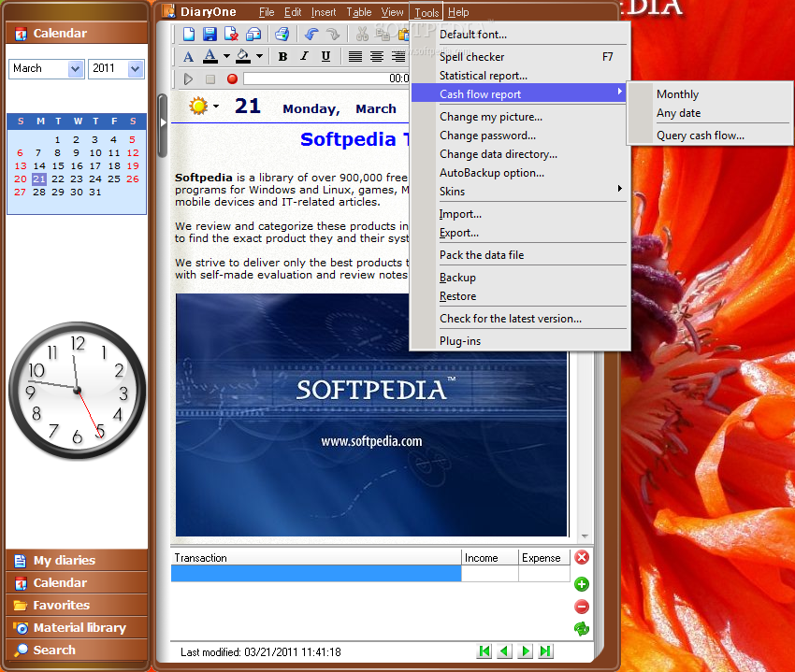Open the Favorites section
The height and width of the screenshot is (672, 795).
click(x=77, y=605)
